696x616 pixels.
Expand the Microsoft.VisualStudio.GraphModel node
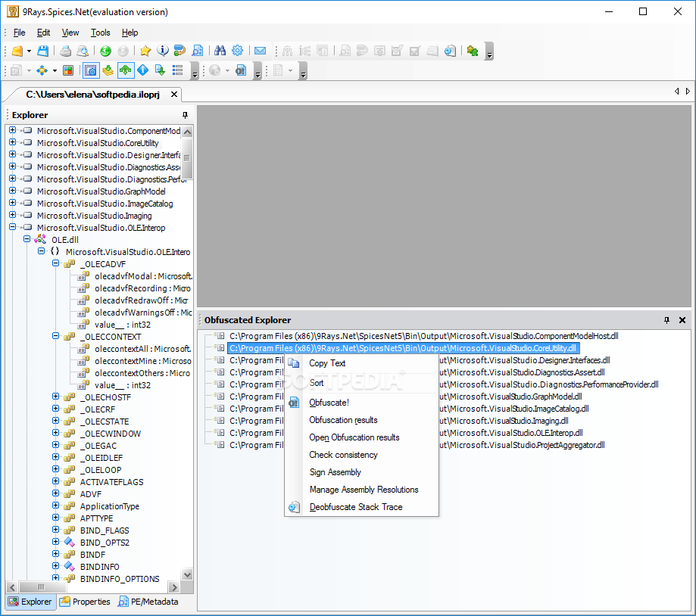point(12,191)
